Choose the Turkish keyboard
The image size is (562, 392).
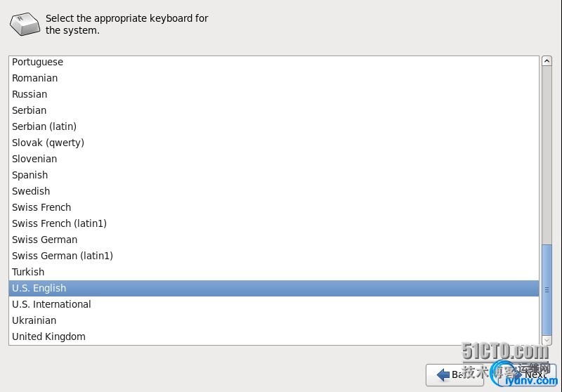tap(28, 272)
